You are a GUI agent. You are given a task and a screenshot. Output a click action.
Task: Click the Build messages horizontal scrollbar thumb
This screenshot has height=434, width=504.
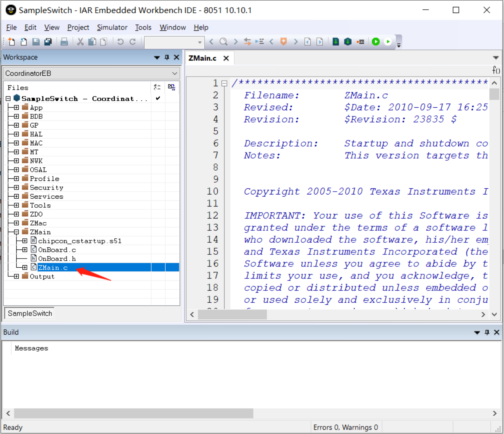(134, 413)
